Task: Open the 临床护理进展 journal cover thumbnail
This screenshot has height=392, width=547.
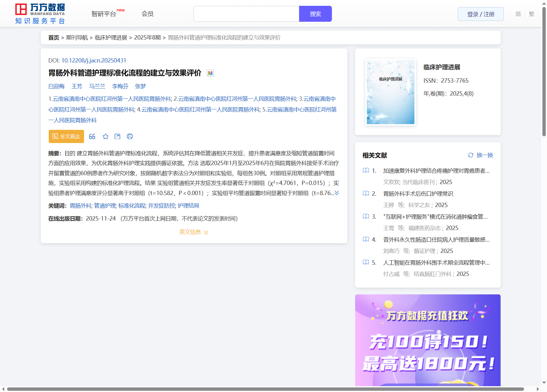Action: (390, 92)
